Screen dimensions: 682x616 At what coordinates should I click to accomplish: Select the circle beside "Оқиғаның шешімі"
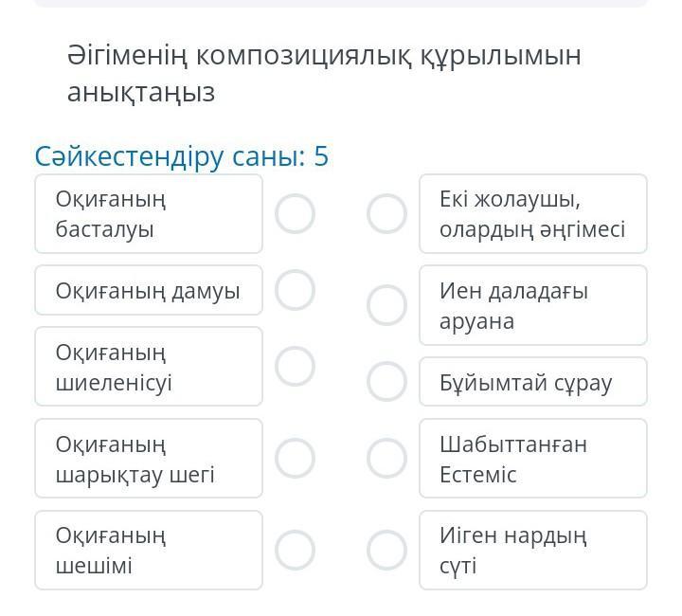(x=295, y=549)
